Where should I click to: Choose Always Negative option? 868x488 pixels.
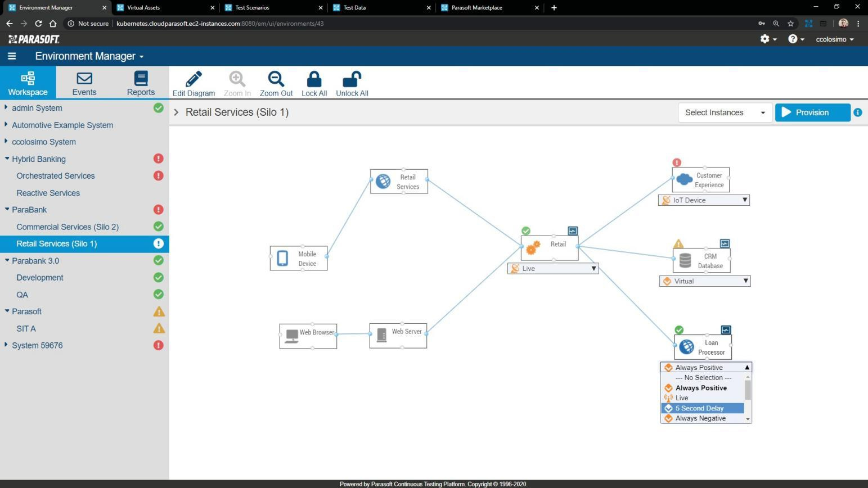coord(703,418)
